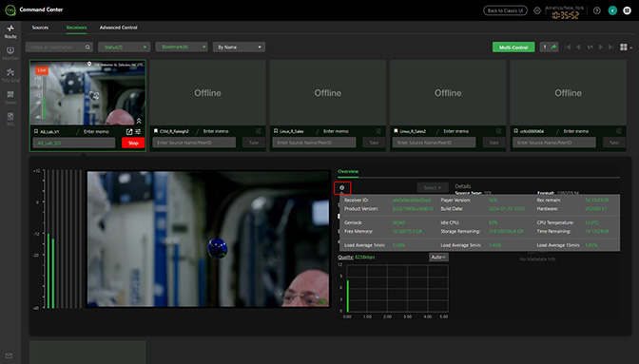Click the pop-out icon on the live receiver

click(129, 131)
